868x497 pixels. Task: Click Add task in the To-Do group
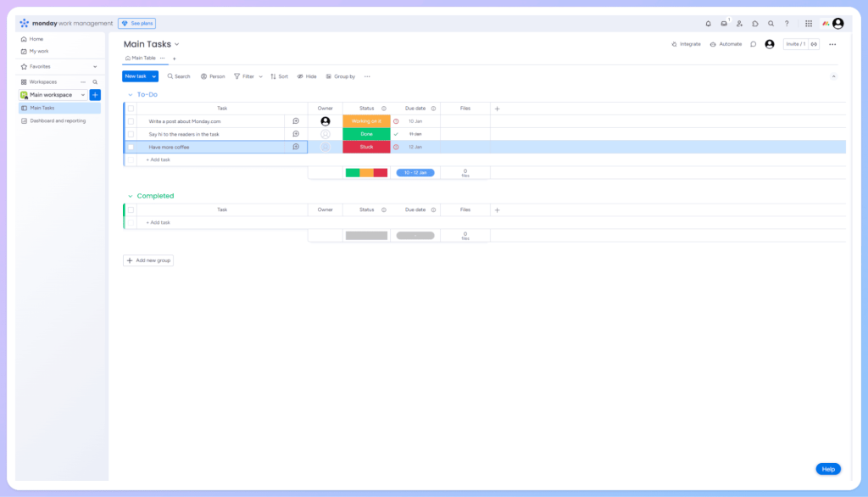click(x=159, y=159)
